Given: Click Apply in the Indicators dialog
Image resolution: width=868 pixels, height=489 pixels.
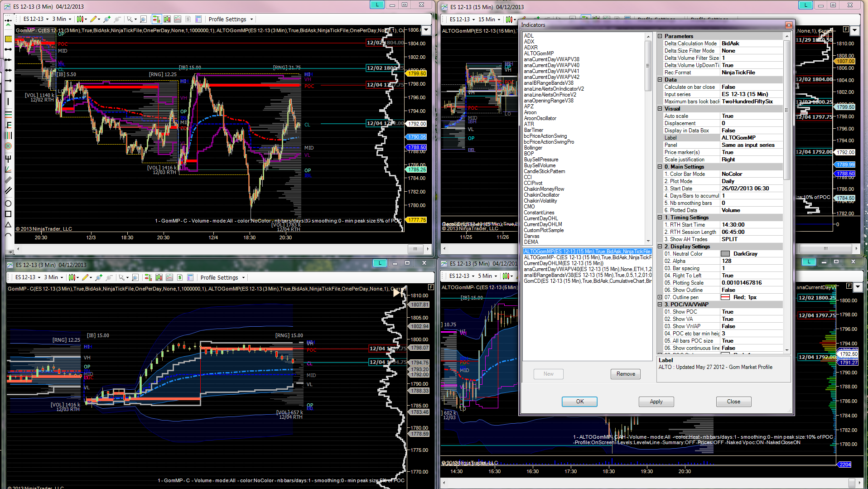Looking at the screenshot, I should pos(656,402).
